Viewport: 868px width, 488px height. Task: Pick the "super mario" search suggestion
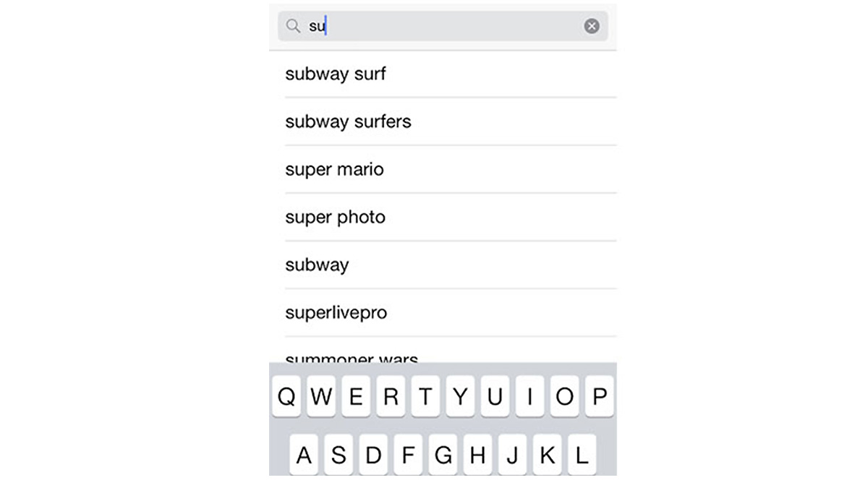point(334,169)
